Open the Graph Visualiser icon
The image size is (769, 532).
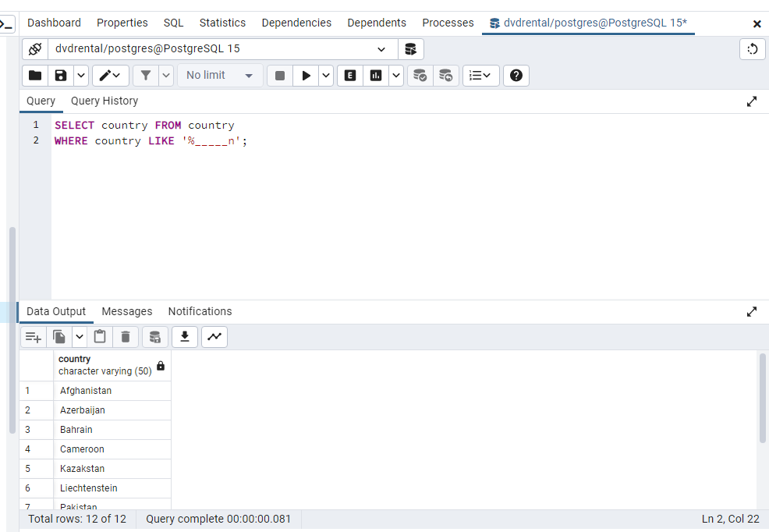(214, 337)
